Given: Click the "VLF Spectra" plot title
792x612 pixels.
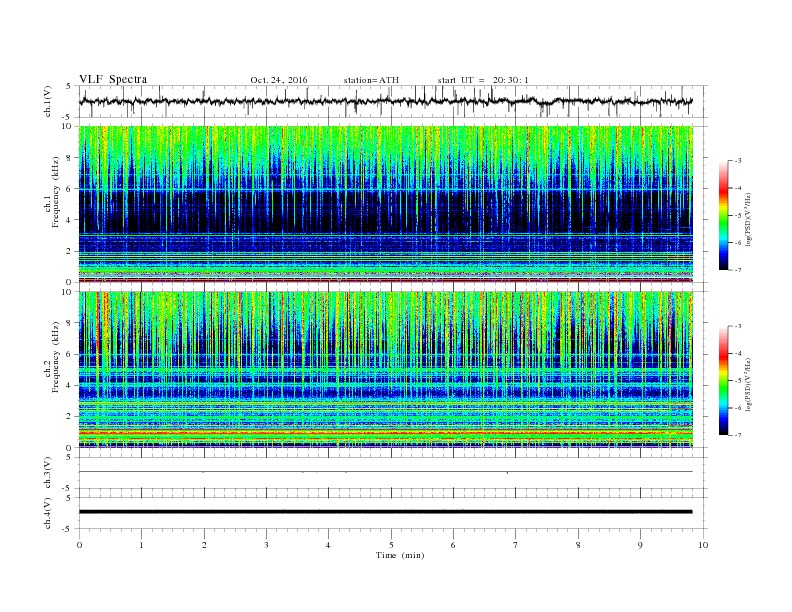Looking at the screenshot, I should tap(113, 79).
